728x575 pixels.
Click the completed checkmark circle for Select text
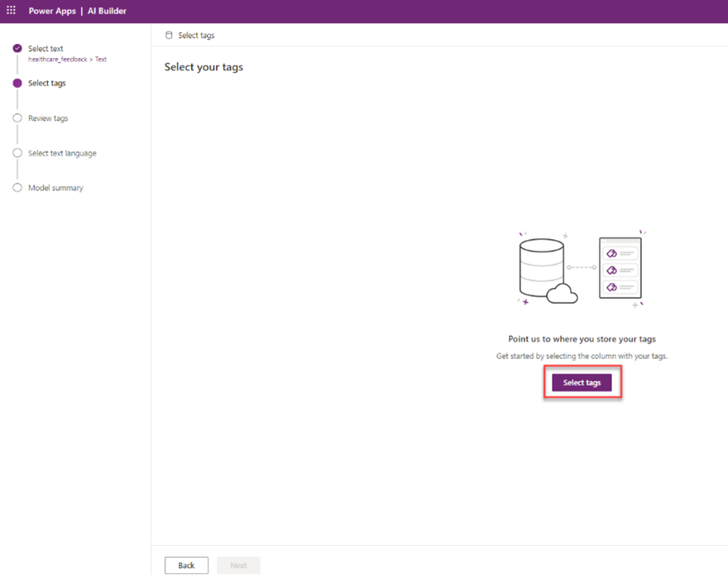17,48
